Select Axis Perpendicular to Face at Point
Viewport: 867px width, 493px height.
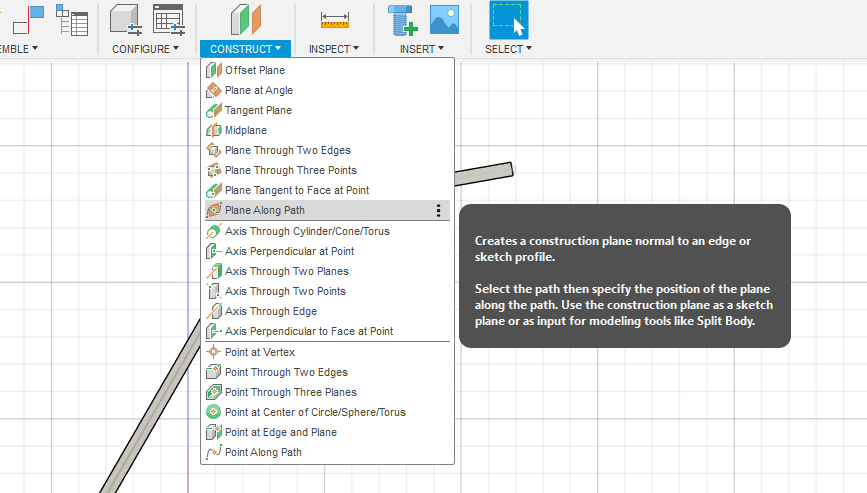point(327,331)
